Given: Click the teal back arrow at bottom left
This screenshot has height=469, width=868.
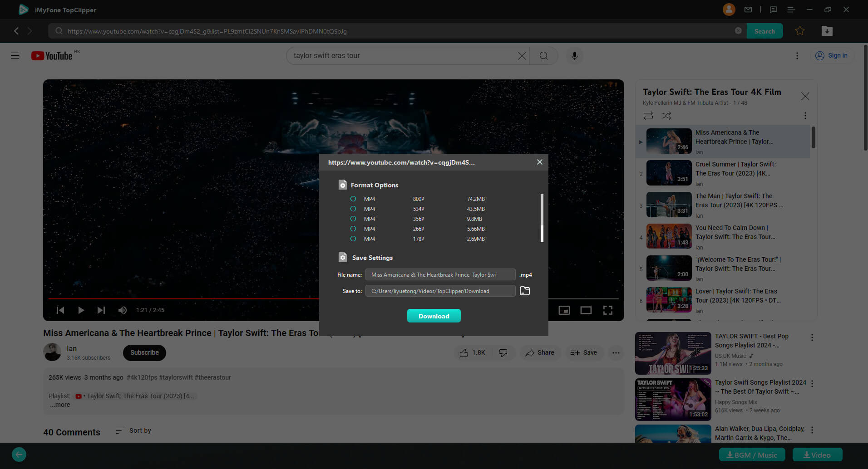Looking at the screenshot, I should [19, 454].
